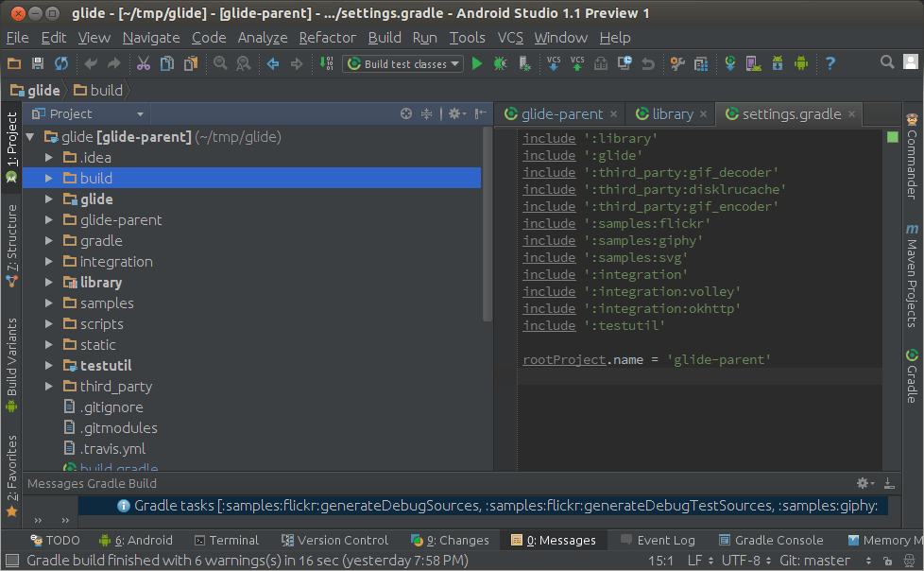Select the .travis.yml file in tree
Image resolution: width=924 pixels, height=571 pixels.
point(112,449)
